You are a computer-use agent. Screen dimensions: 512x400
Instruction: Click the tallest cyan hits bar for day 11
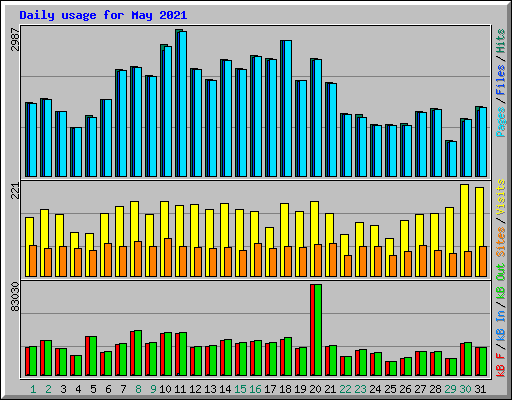tap(182, 104)
